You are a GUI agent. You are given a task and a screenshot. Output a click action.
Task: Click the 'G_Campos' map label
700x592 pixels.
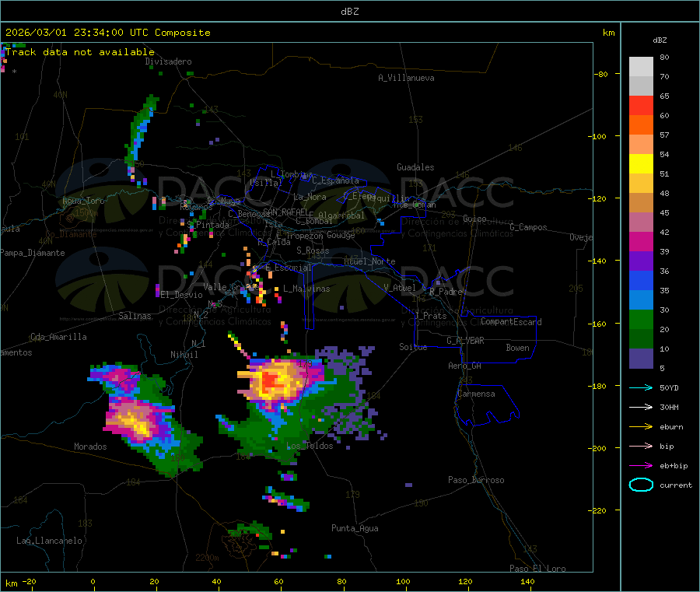click(528, 227)
